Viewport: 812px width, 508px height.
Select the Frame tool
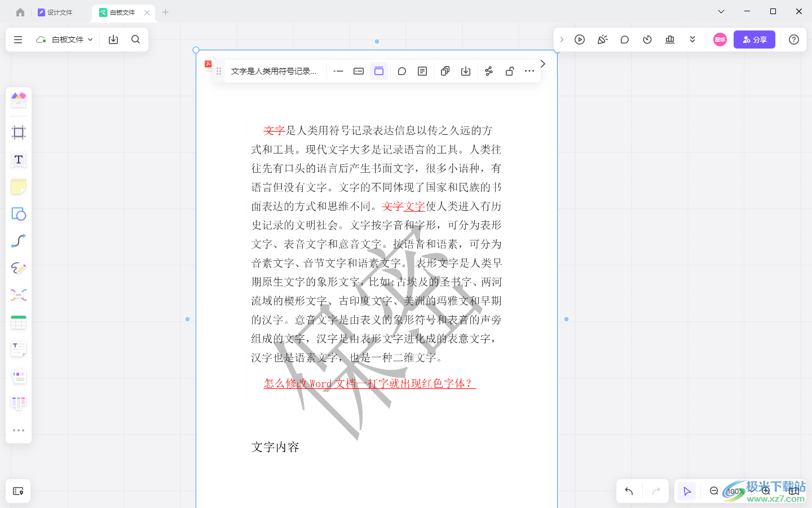pos(19,133)
